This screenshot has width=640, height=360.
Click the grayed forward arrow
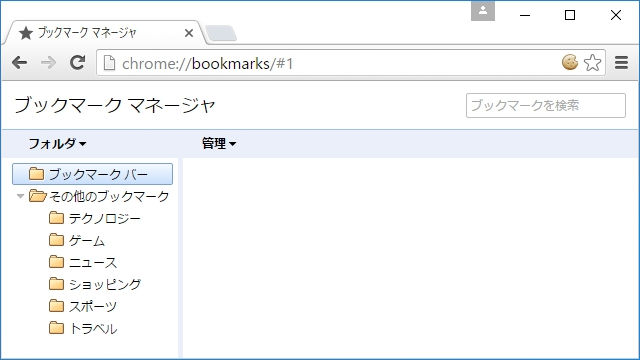click(49, 63)
